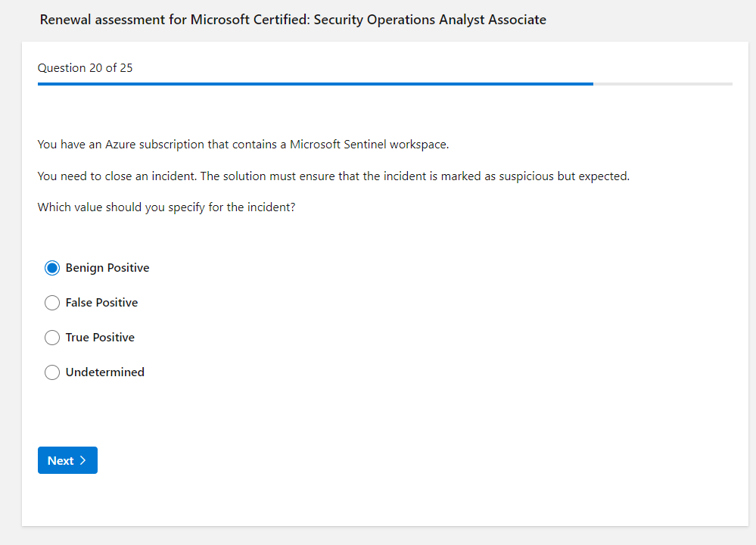Viewport: 756px width, 545px height.
Task: Pick the True Positive radio button
Action: 52,338
